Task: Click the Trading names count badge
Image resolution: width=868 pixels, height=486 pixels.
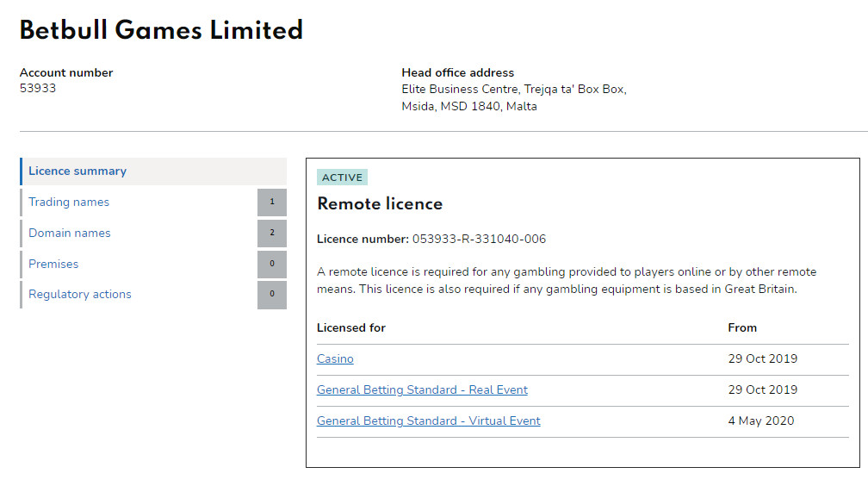Action: pos(272,202)
